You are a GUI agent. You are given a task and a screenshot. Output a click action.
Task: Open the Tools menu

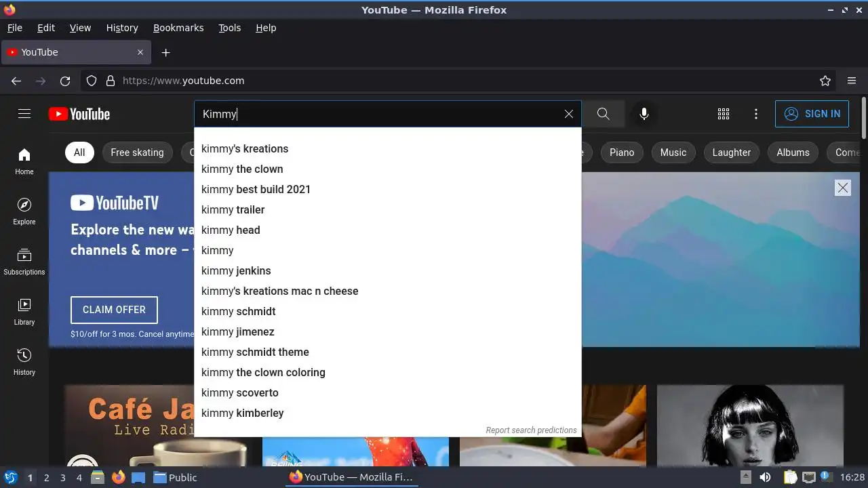pyautogui.click(x=230, y=28)
